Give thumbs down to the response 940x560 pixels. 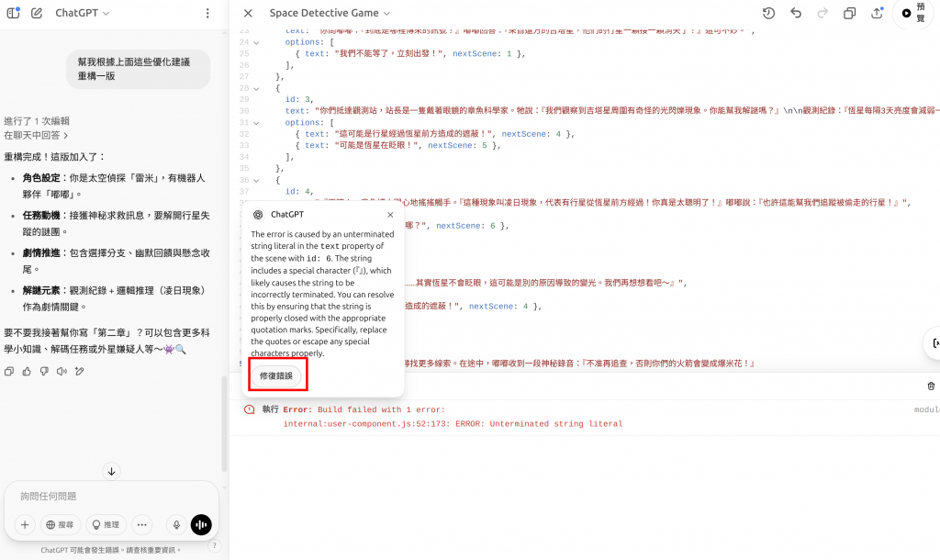pyautogui.click(x=44, y=372)
